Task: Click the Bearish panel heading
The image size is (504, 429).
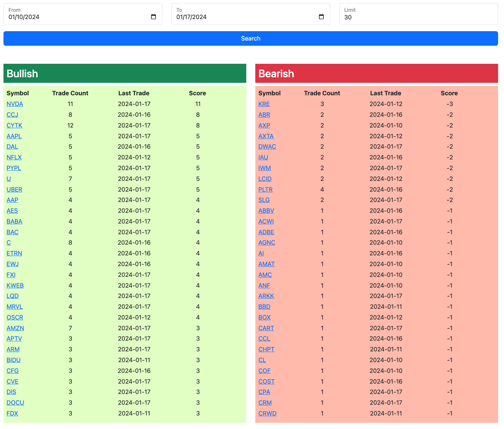Action: 377,73
